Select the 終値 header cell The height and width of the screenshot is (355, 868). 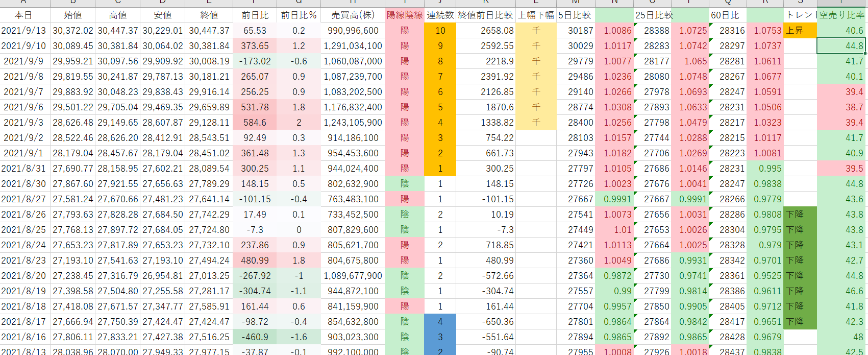click(209, 15)
